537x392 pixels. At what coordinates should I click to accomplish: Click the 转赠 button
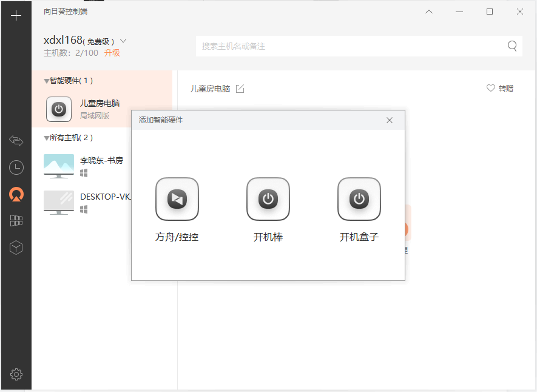pos(506,89)
